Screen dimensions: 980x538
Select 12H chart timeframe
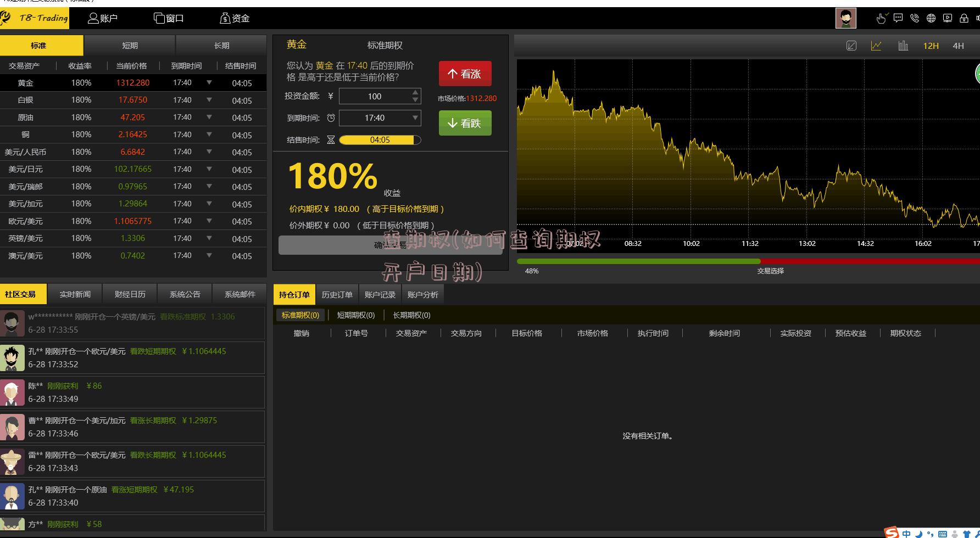click(x=931, y=46)
